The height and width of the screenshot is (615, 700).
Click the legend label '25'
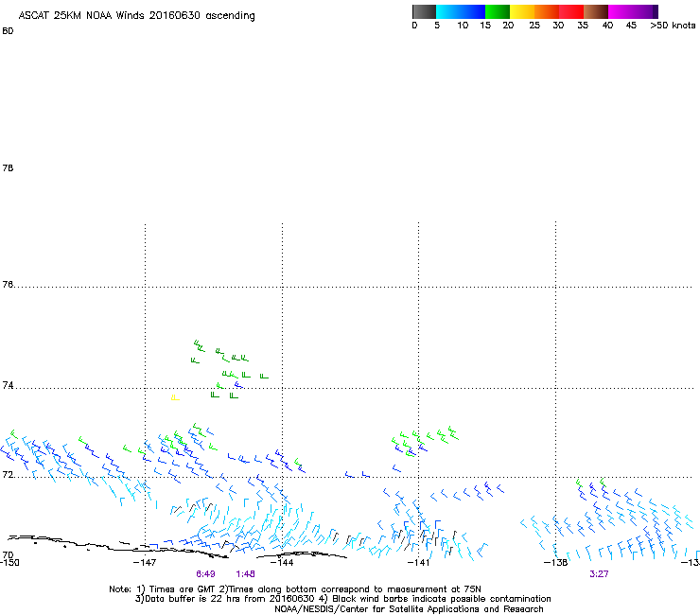point(534,26)
